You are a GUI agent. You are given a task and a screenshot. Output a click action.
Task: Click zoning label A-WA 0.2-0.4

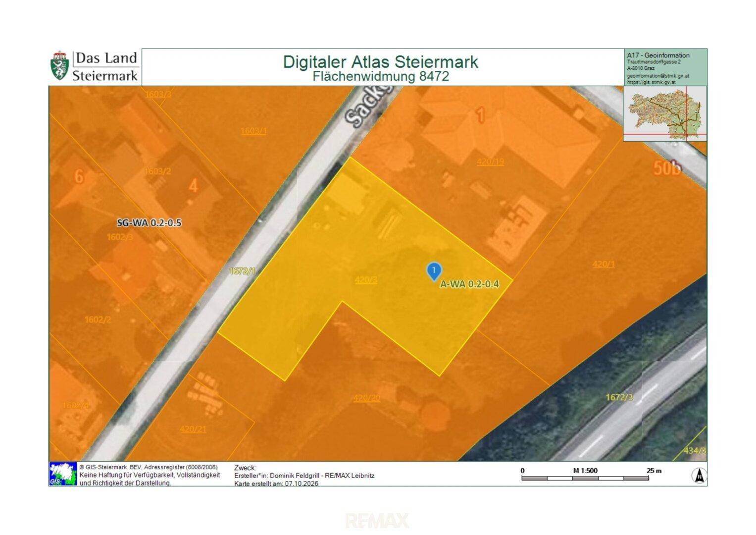pyautogui.click(x=469, y=284)
